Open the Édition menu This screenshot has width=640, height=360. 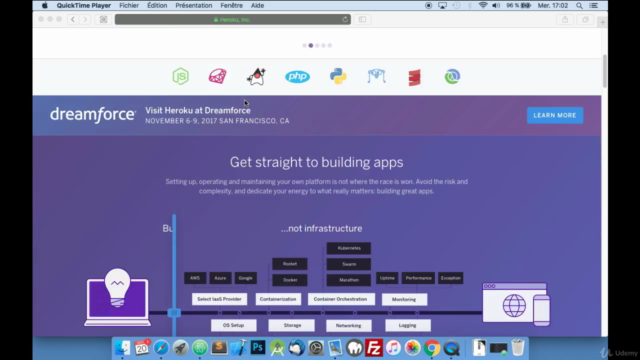click(157, 5)
